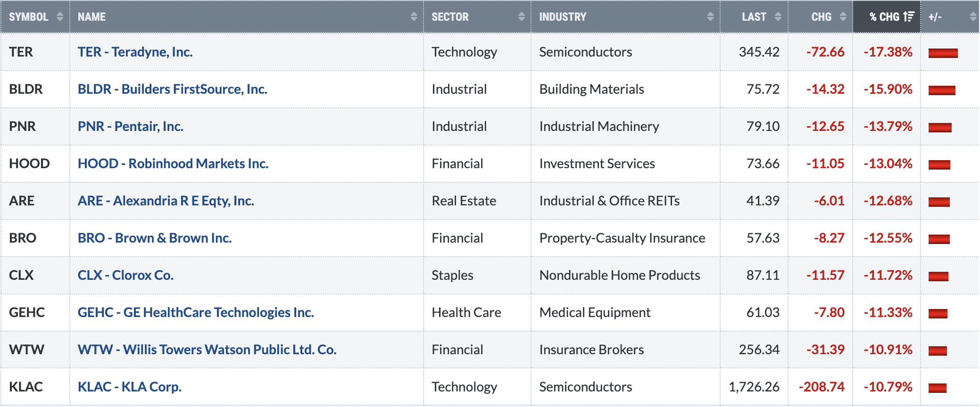Open WTW - Willis Towers Watson link
This screenshot has width=980, height=407.
pyautogui.click(x=207, y=350)
